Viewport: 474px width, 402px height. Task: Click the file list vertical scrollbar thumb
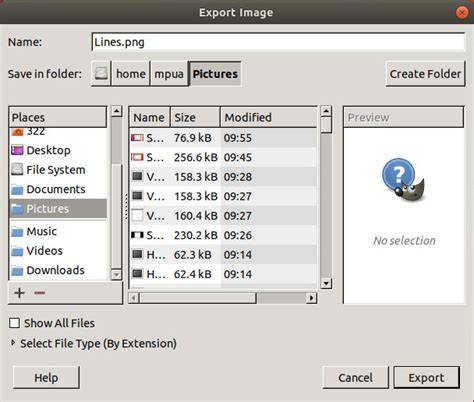pyautogui.click(x=326, y=125)
